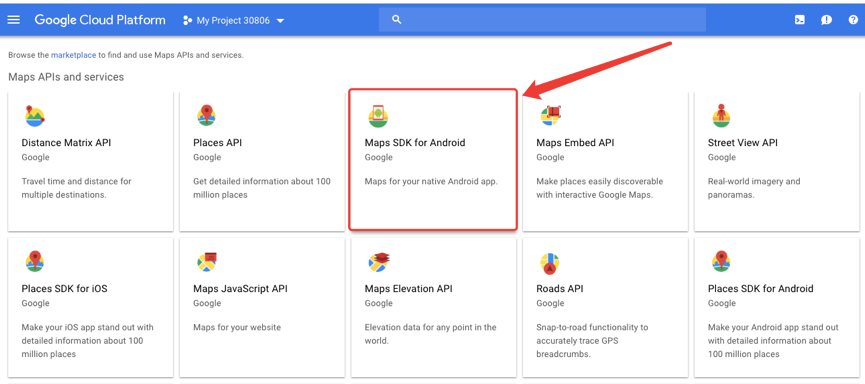The height and width of the screenshot is (384, 865).
Task: Open Places API card title
Action: [x=217, y=143]
